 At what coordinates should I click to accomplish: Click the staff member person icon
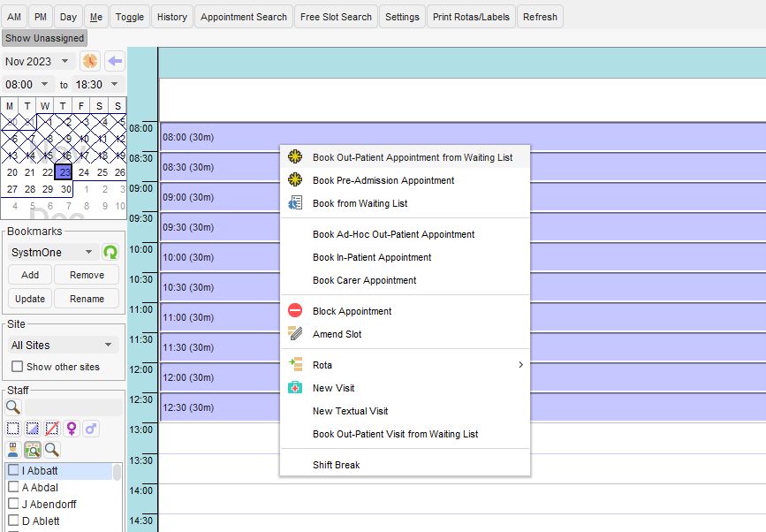pos(12,449)
